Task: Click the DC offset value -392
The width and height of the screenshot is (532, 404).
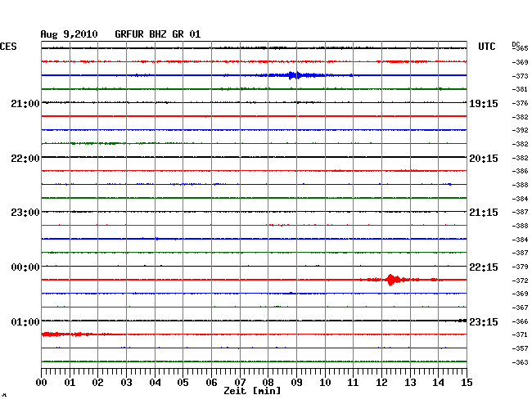Action: click(x=520, y=130)
